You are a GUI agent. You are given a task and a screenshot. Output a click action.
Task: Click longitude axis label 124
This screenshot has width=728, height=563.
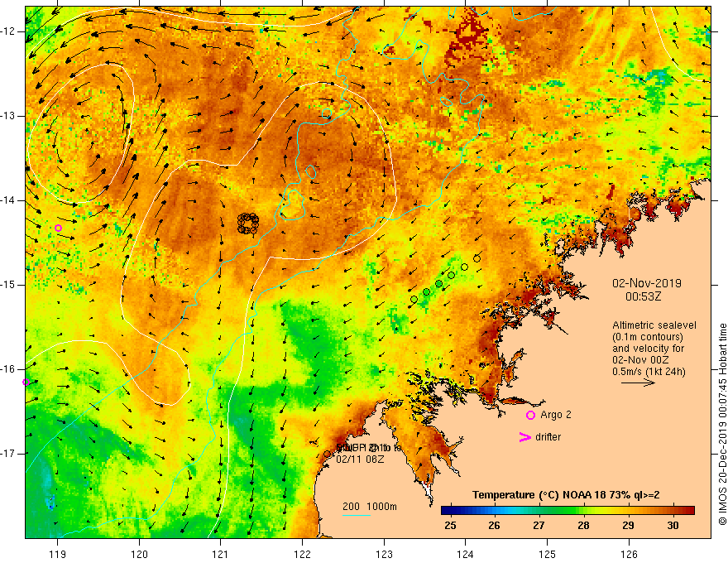[x=466, y=554]
